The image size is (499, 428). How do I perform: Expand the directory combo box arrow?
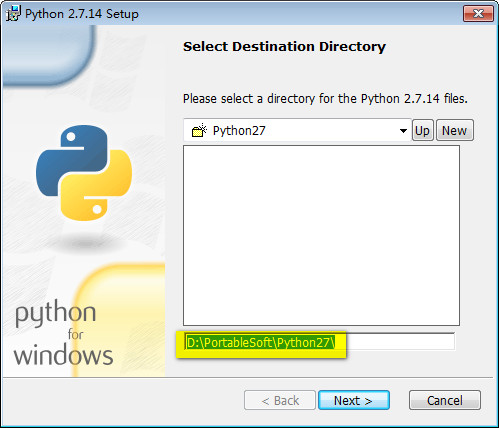click(403, 131)
